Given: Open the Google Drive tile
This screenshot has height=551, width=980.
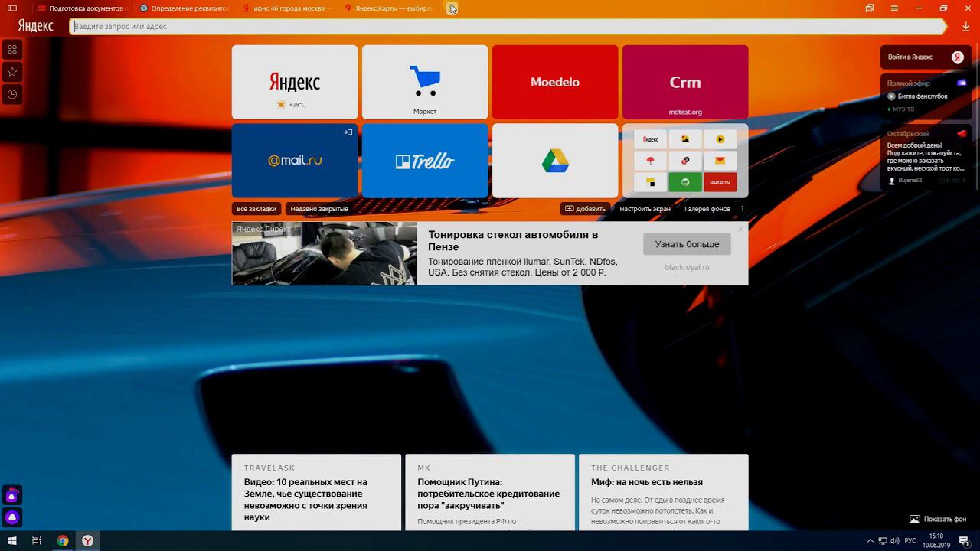Looking at the screenshot, I should click(555, 161).
